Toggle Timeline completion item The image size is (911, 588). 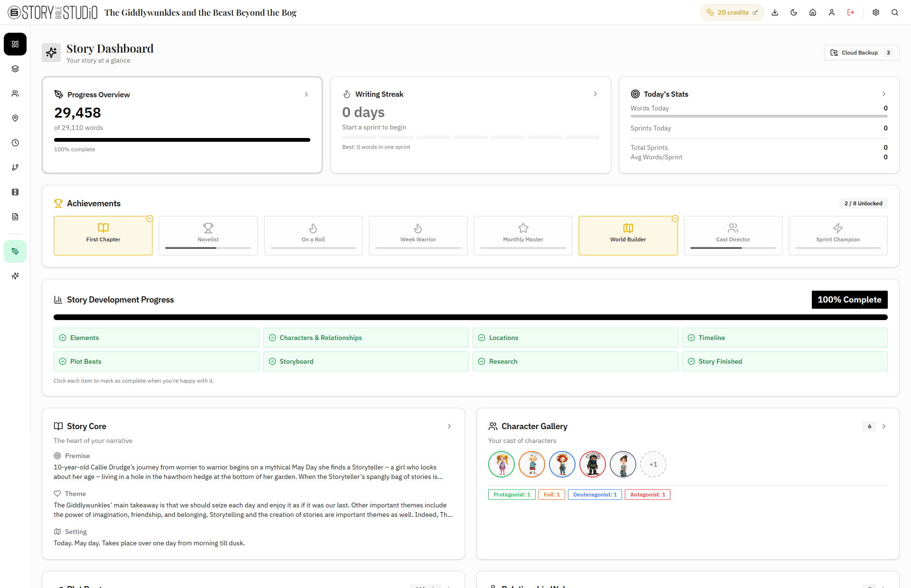[x=785, y=338]
